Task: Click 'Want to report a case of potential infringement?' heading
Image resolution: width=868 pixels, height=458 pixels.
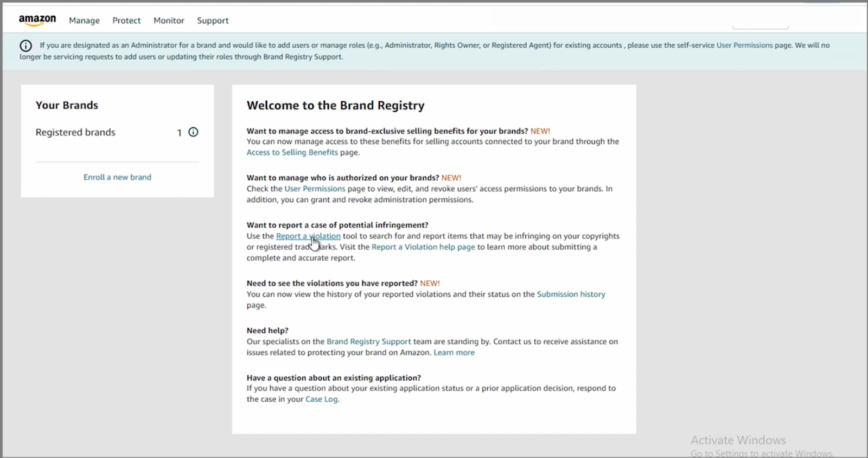Action: [x=337, y=225]
